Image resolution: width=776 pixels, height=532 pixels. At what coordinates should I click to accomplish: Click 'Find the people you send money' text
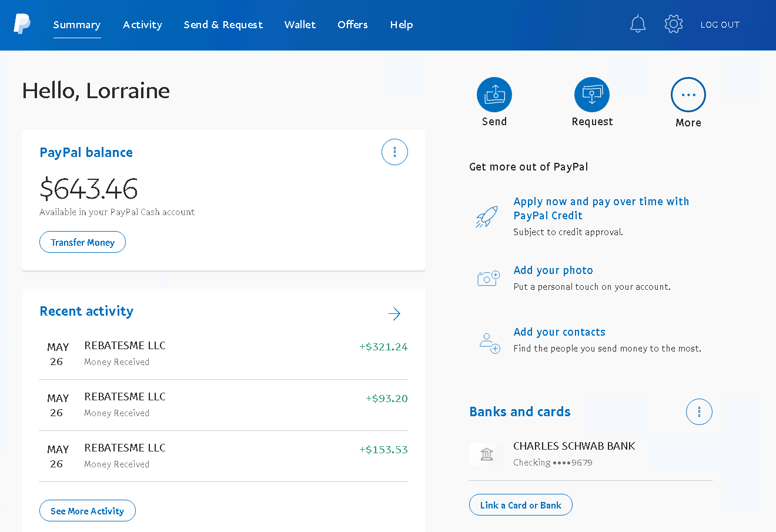[x=607, y=349]
